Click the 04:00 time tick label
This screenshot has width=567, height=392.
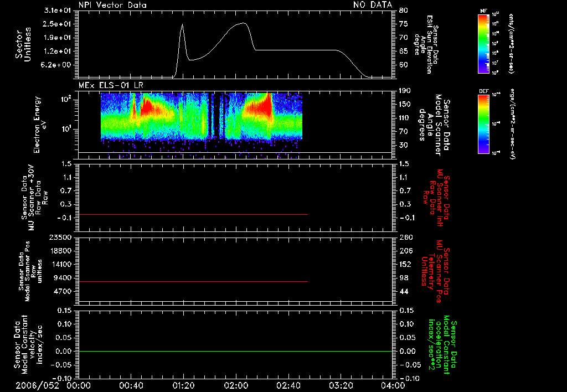393,385
